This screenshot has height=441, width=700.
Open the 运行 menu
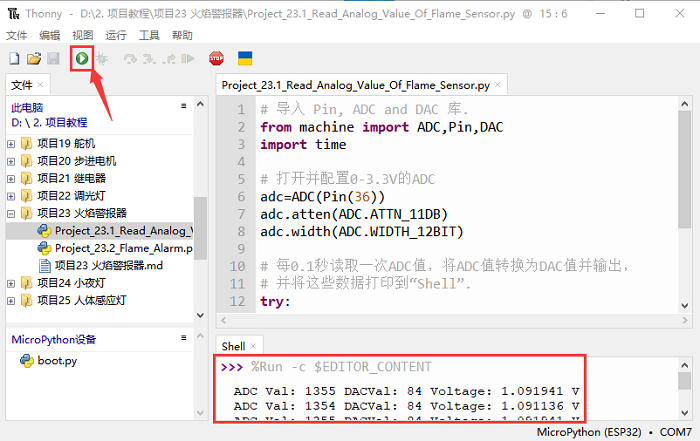pos(115,35)
